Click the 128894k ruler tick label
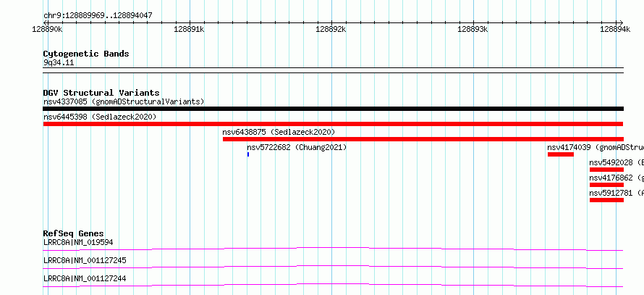This screenshot has width=644, height=295. coord(615,29)
